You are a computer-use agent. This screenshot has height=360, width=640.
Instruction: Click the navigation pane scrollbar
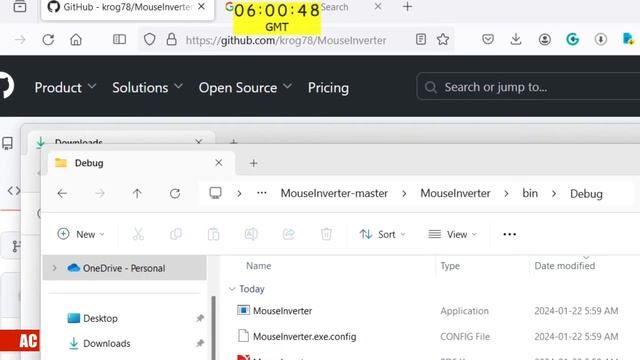point(213,327)
